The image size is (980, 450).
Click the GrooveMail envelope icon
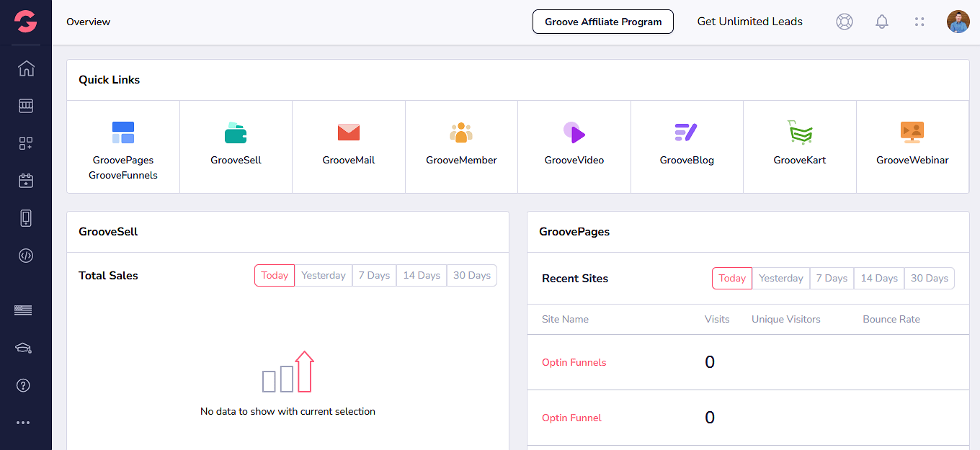(x=349, y=132)
